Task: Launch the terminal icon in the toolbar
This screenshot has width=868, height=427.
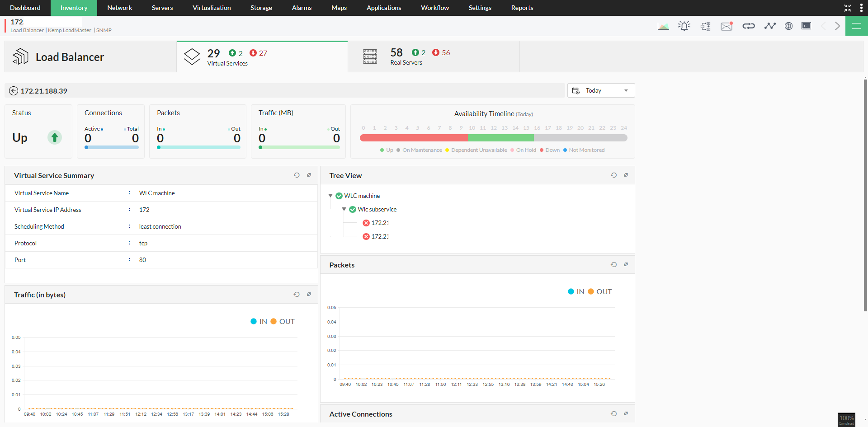Action: pyautogui.click(x=806, y=26)
